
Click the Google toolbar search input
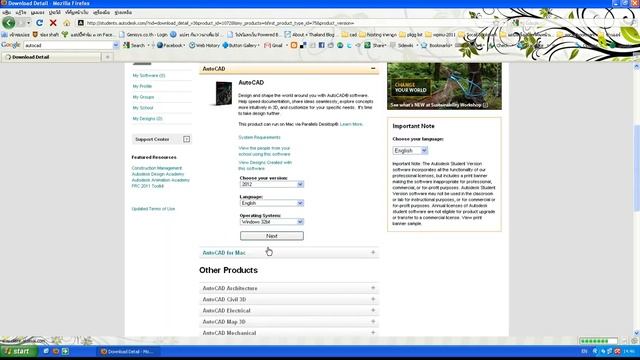pyautogui.click(x=68, y=45)
